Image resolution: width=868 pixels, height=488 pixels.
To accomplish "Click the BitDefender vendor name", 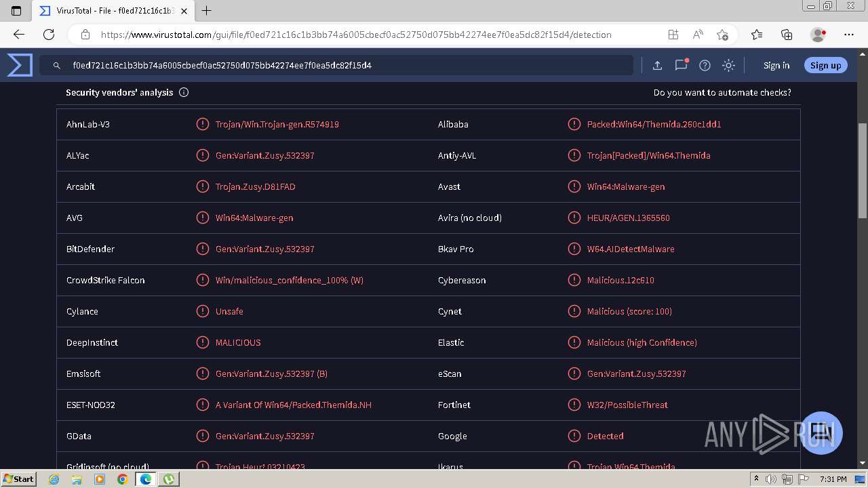I will click(x=91, y=249).
